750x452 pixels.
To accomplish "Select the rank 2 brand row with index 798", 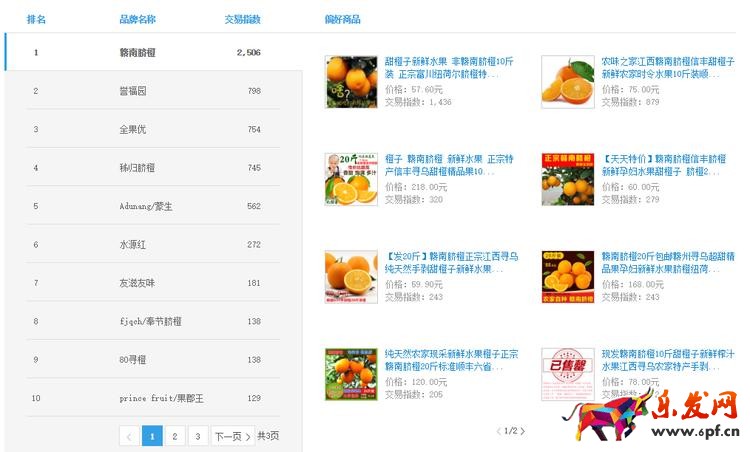I will point(154,90).
